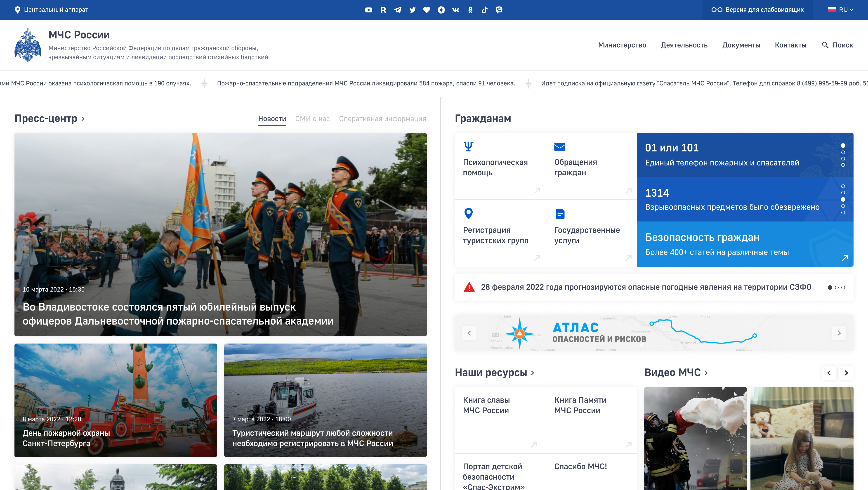Switch to the СМИ о нас tab
The height and width of the screenshot is (490, 868).
pyautogui.click(x=312, y=119)
